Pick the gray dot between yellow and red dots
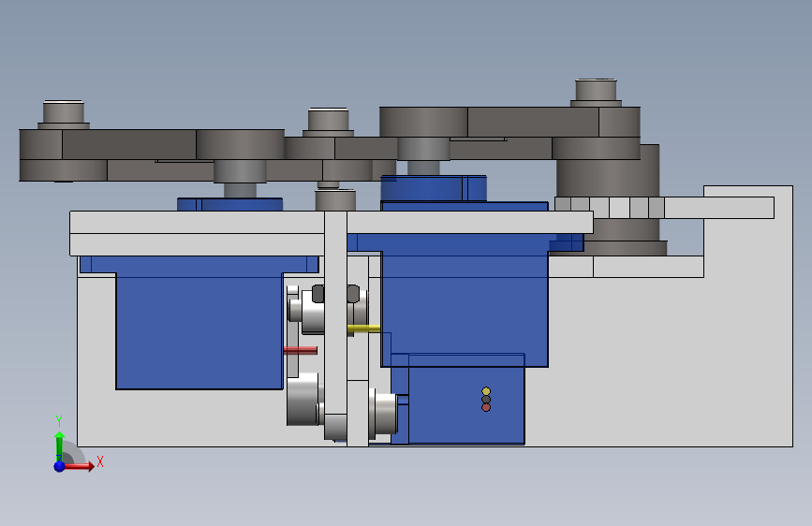812x526 pixels. pyautogui.click(x=486, y=399)
